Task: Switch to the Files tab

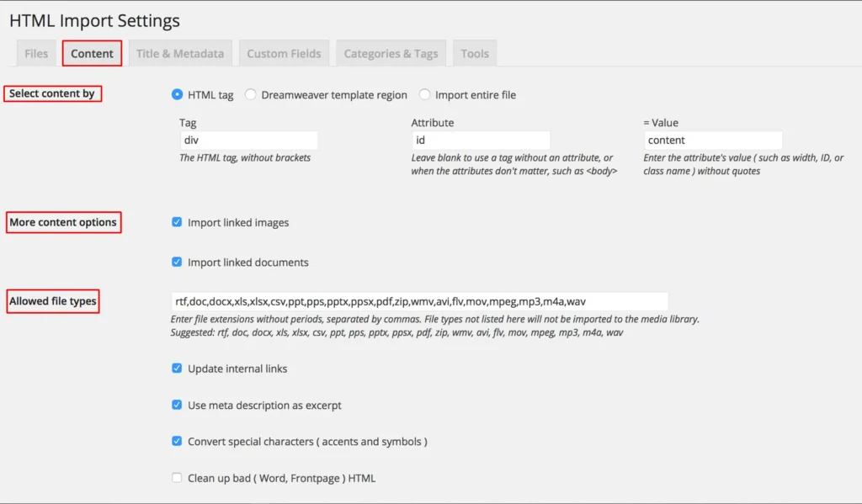Action: 35,52
